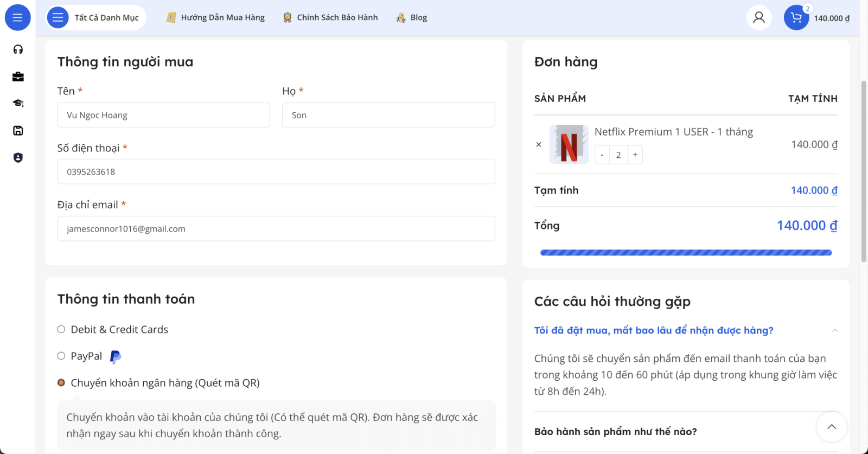The image size is (868, 454).
Task: Expand the Bảo hành sản phẩm FAQ
Action: point(616,432)
